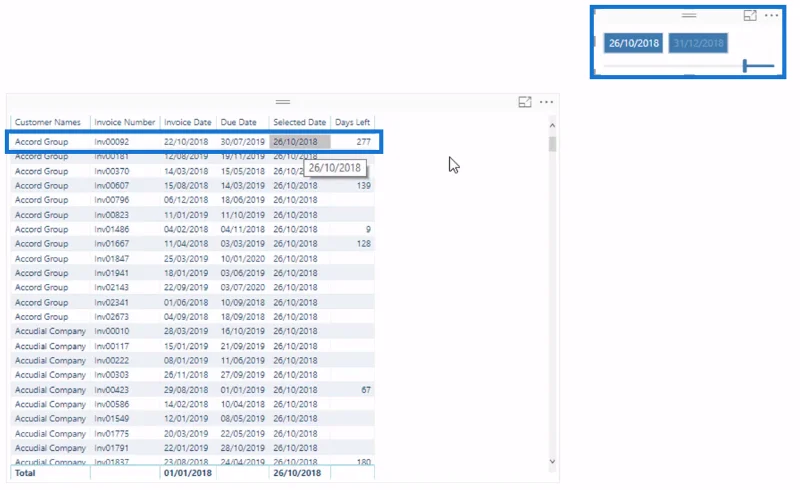Click the table scrollbar up arrow
Image resolution: width=800 pixels, height=490 pixels.
[552, 125]
